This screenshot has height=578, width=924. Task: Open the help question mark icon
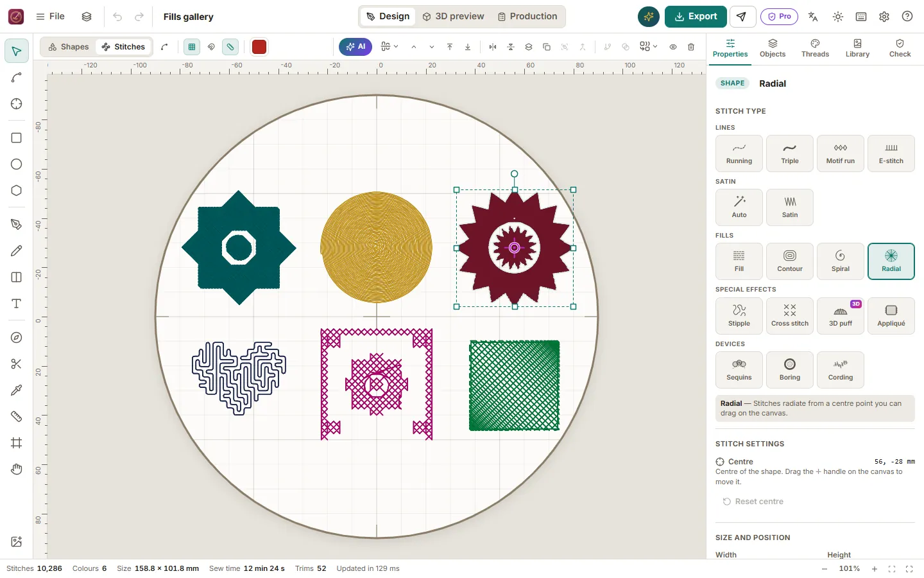[907, 17]
